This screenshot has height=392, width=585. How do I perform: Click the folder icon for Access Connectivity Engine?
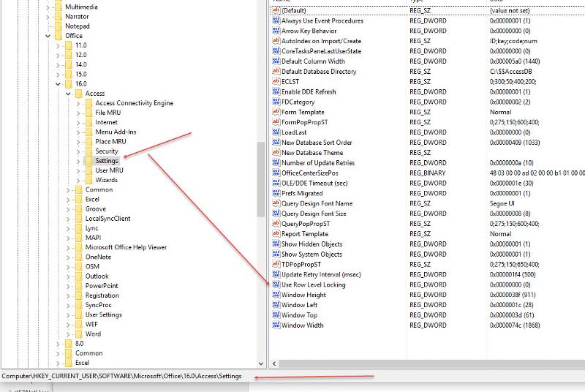(x=88, y=103)
